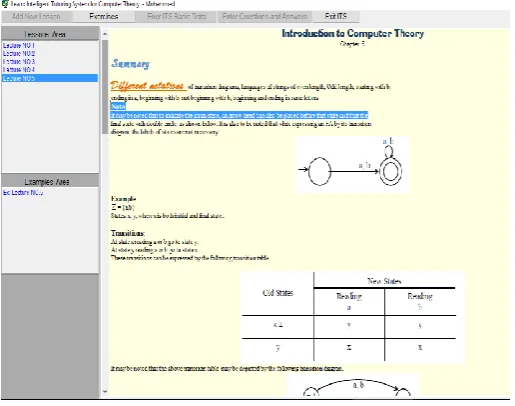Open the Exercises section
This screenshot has width=515, height=406.
[104, 16]
